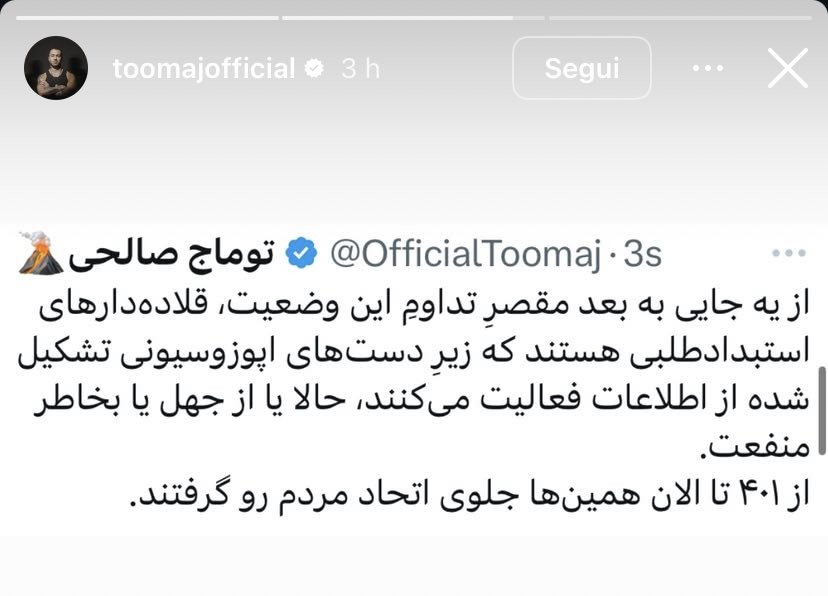The height and width of the screenshot is (596, 828).
Task: Click the last line mentioning ۴۰۱
Action: tap(469, 495)
